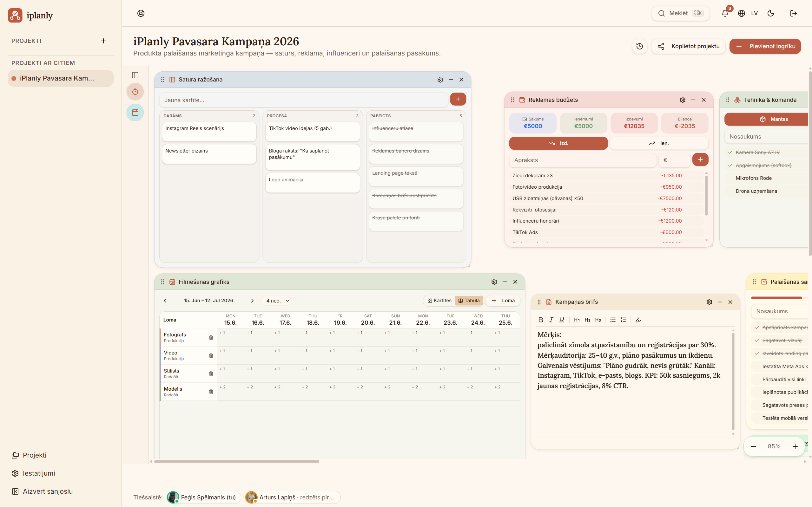Switch to Izd. expenses toggle

coord(558,143)
